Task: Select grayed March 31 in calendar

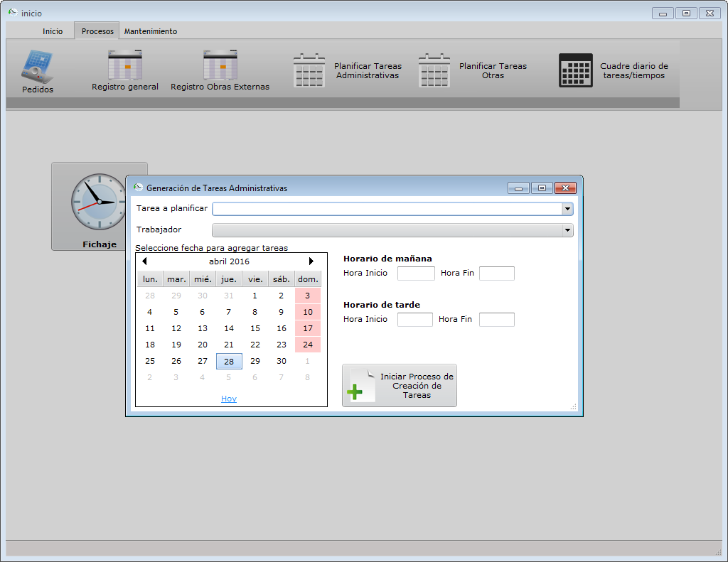Action: coord(228,296)
